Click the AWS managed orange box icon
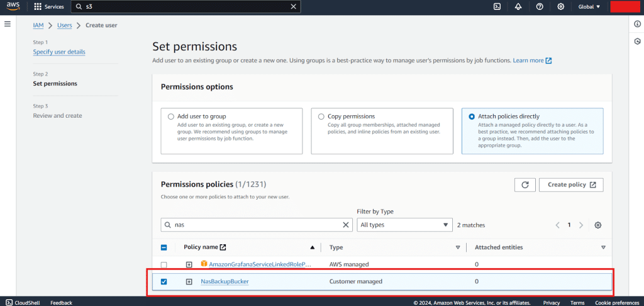Viewport: 644px width, 306px height. point(204,264)
